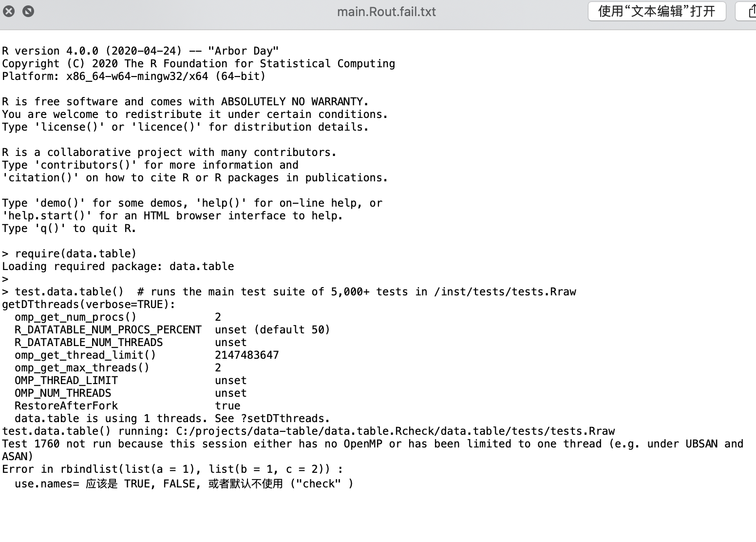The image size is (756, 542).
Task: Click the Chinese 'use.names=' error message
Action: [184, 484]
